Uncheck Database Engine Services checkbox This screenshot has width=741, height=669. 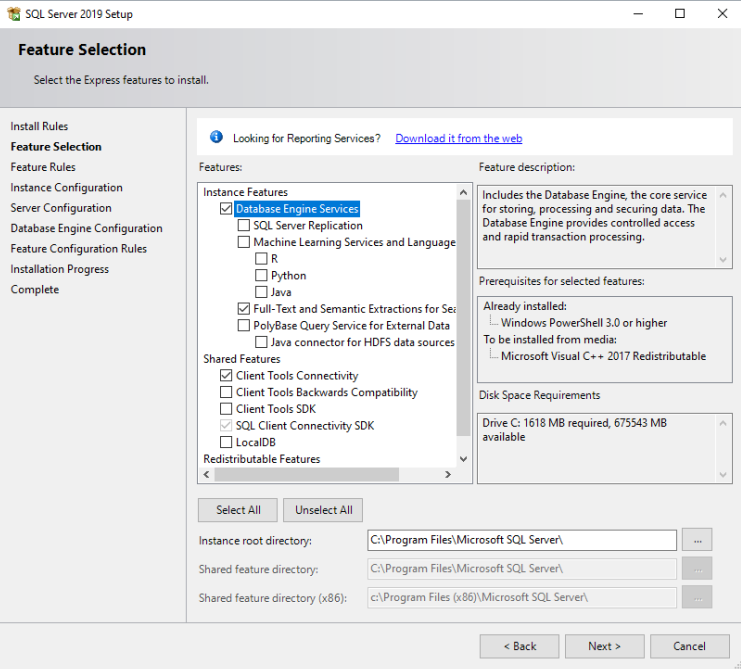pyautogui.click(x=226, y=208)
